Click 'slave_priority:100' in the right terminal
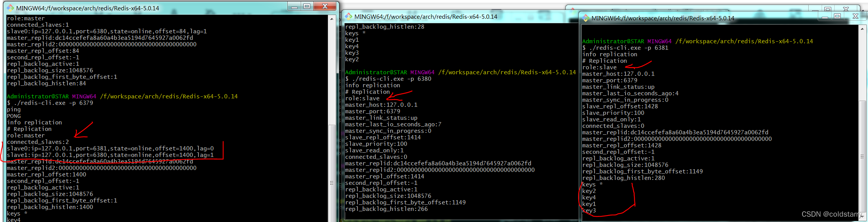The image size is (868, 222). click(x=613, y=113)
